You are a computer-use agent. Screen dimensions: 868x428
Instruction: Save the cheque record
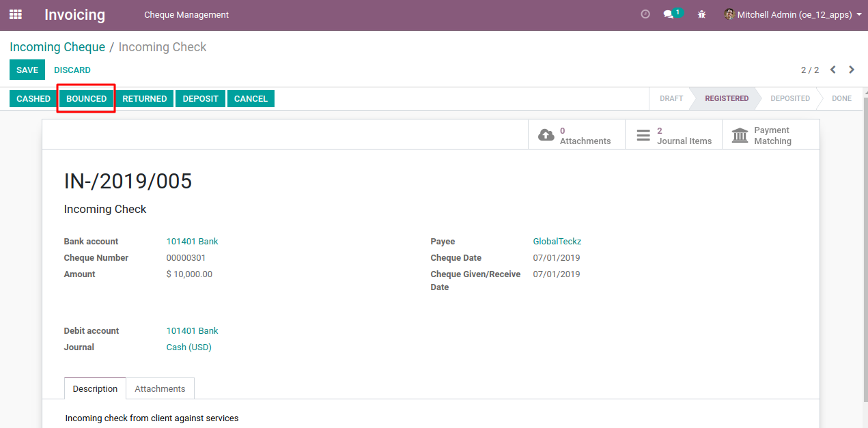pyautogui.click(x=27, y=70)
